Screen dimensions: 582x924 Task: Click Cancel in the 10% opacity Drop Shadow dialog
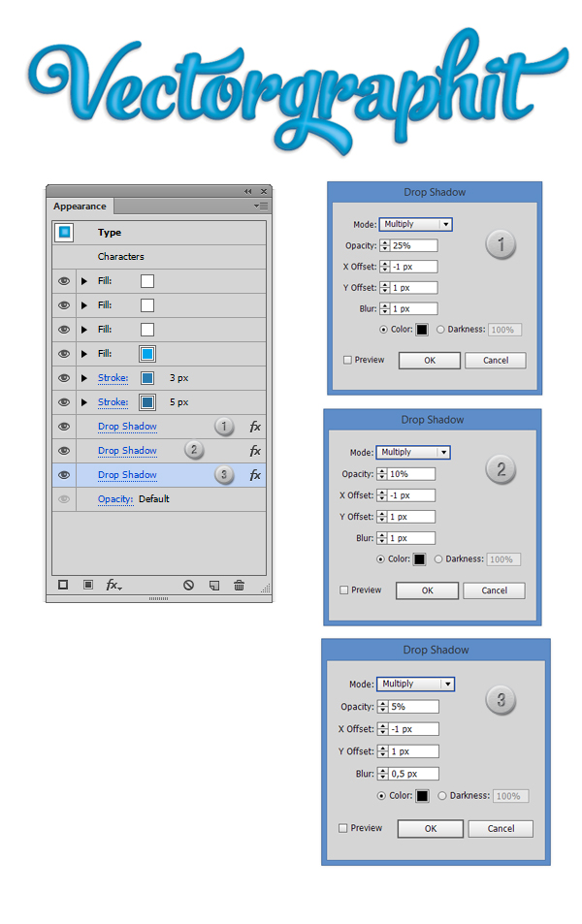[x=494, y=590]
